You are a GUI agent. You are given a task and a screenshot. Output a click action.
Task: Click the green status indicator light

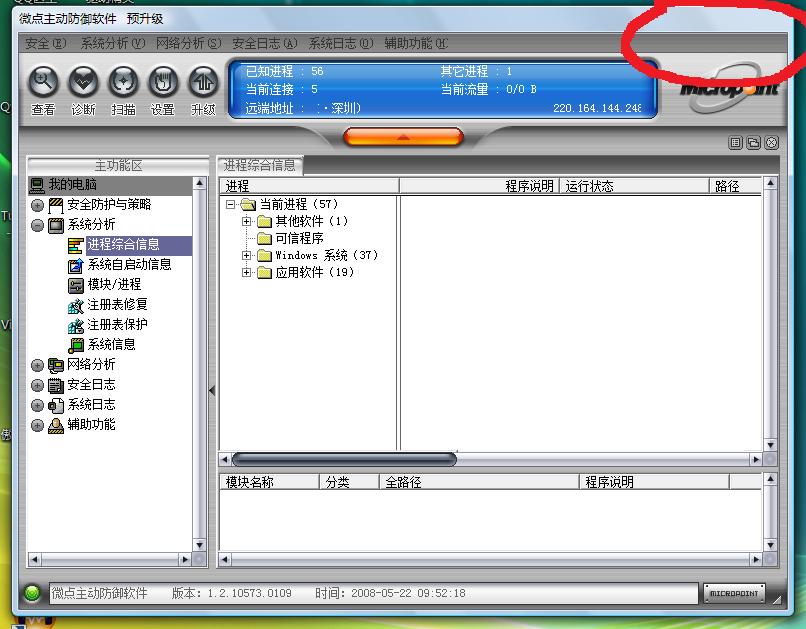pos(32,593)
